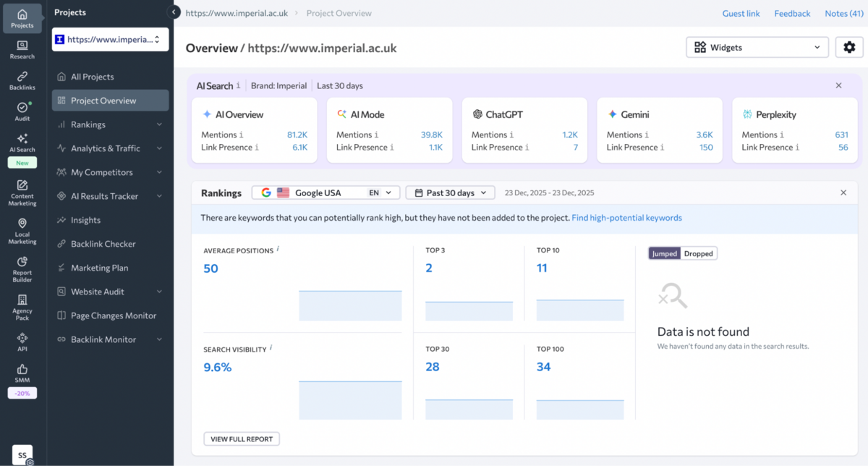Open Report Builder sidebar icon
This screenshot has width=868, height=466.
click(22, 269)
